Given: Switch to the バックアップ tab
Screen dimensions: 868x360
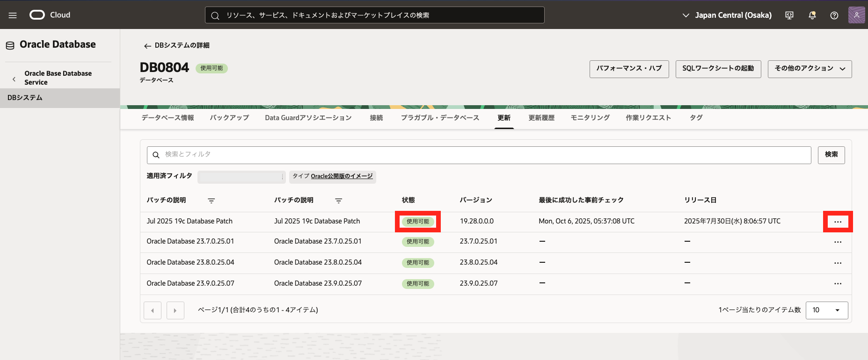Looking at the screenshot, I should pos(229,118).
